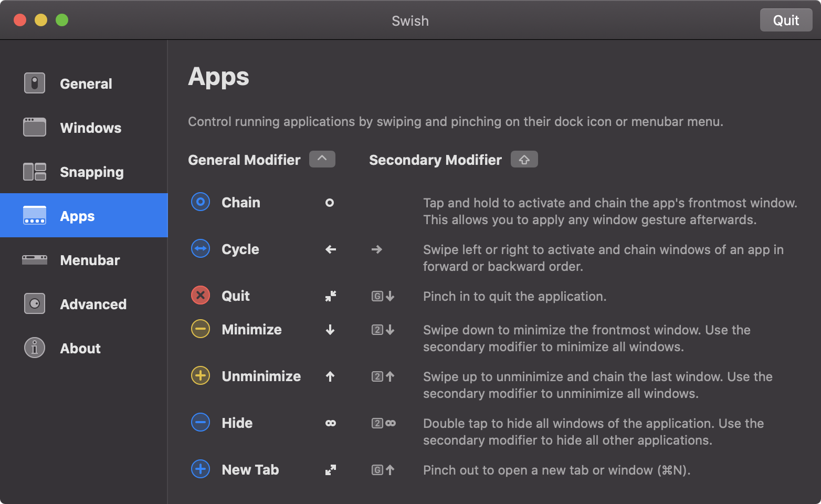Toggle the yellow Unminimize plus icon
Screen dimensions: 821x504
click(x=201, y=376)
